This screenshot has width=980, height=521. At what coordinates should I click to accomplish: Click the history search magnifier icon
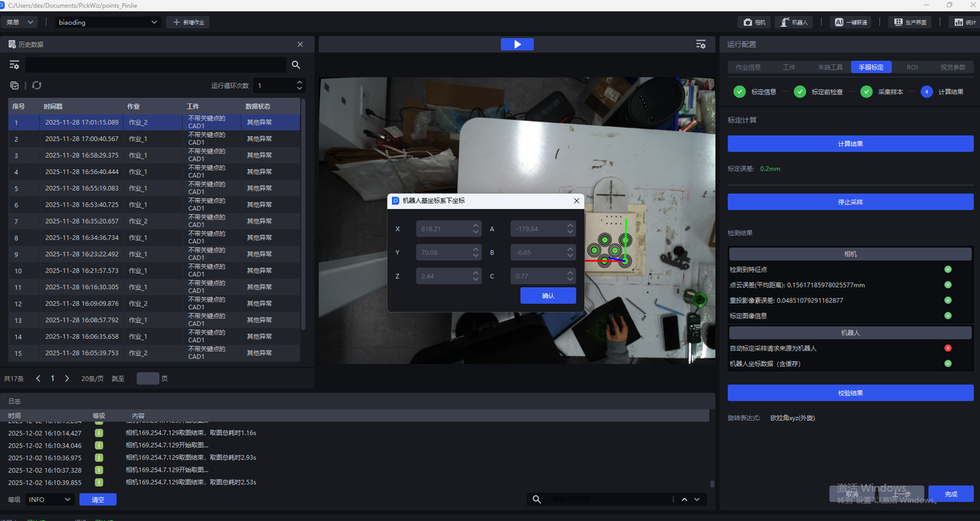click(296, 65)
